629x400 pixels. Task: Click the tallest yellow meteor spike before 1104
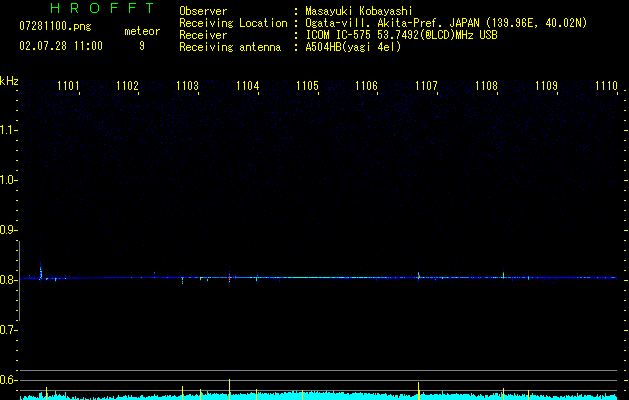click(x=229, y=389)
